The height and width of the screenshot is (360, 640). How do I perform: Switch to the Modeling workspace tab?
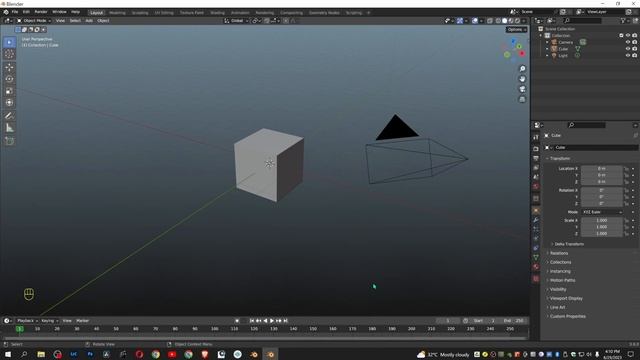click(117, 13)
